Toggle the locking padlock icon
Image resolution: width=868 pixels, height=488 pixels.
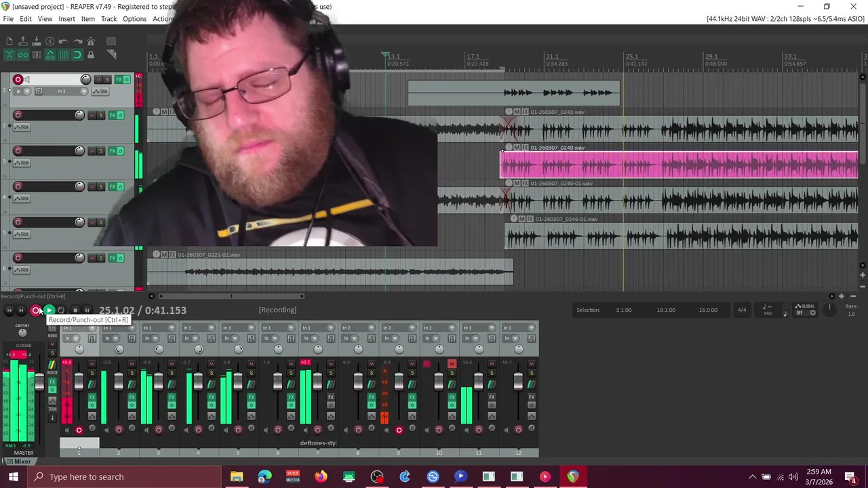[x=91, y=55]
